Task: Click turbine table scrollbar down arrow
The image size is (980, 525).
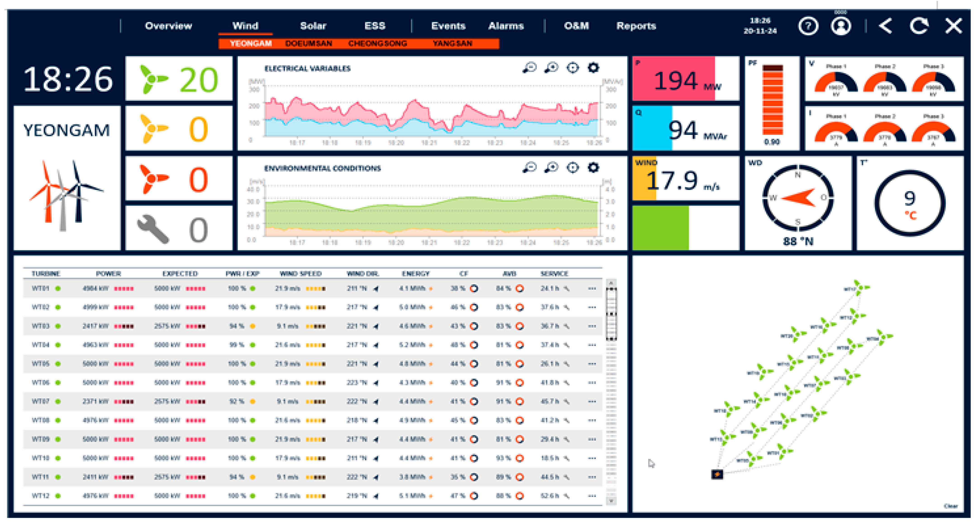Action: tap(611, 501)
